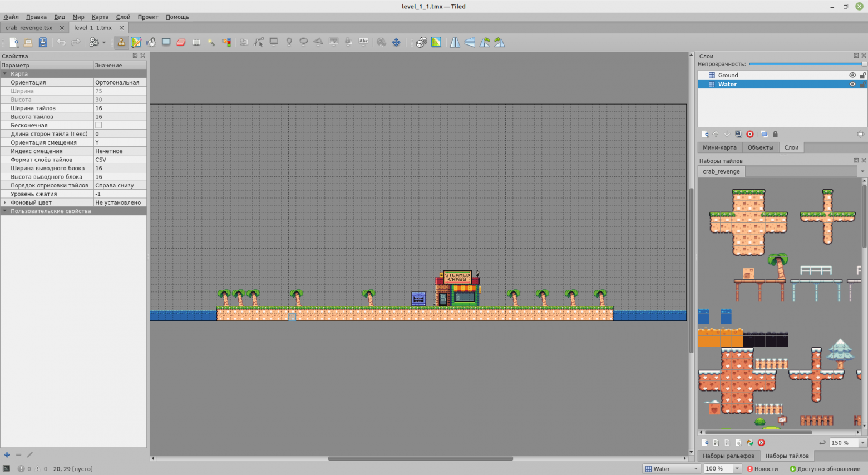This screenshot has width=868, height=475.
Task: Open the Water layer selector in status bar
Action: (x=671, y=469)
